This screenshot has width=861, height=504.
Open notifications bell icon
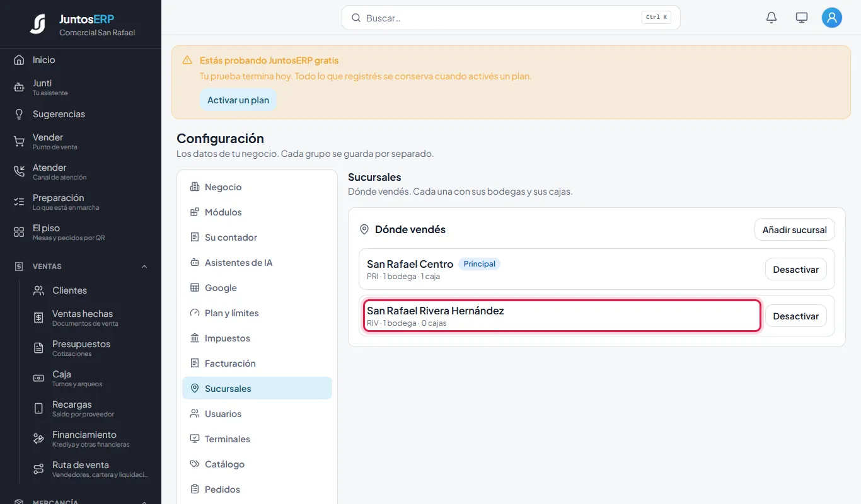tap(771, 18)
